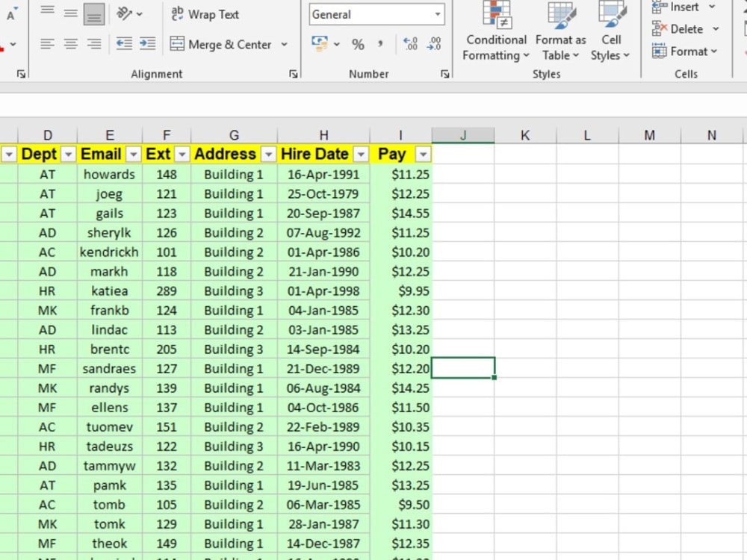Viewport: 747px width, 560px height.
Task: Apply Accounting Number Format
Action: 319,44
